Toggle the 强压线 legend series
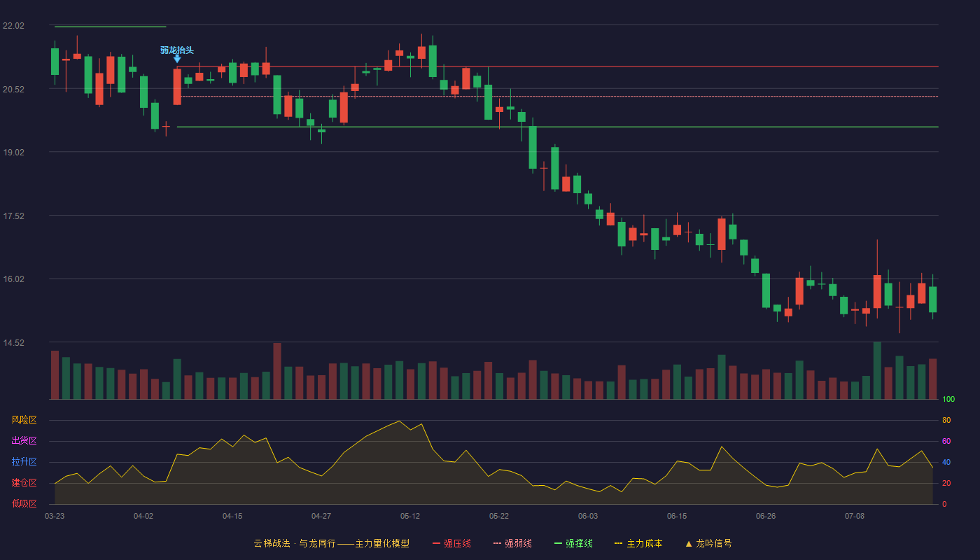 coord(451,543)
